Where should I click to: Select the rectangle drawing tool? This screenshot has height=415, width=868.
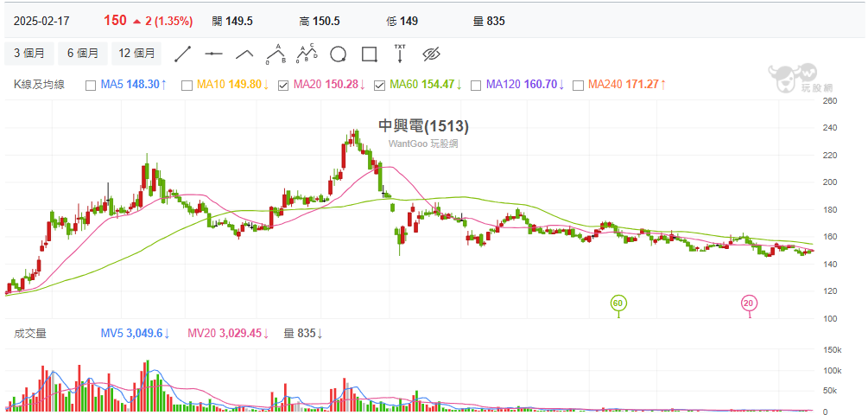(x=369, y=54)
